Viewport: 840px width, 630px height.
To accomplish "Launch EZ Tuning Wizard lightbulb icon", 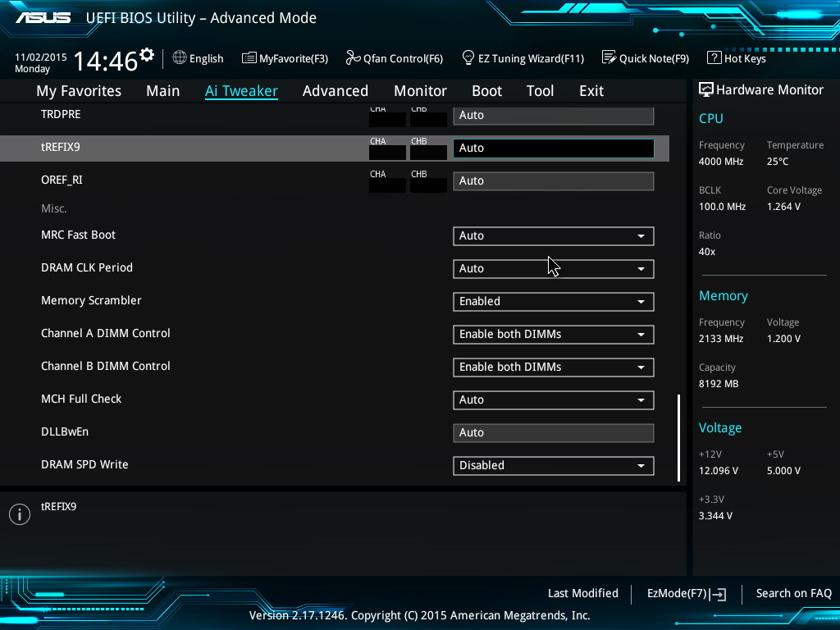I will (x=468, y=58).
